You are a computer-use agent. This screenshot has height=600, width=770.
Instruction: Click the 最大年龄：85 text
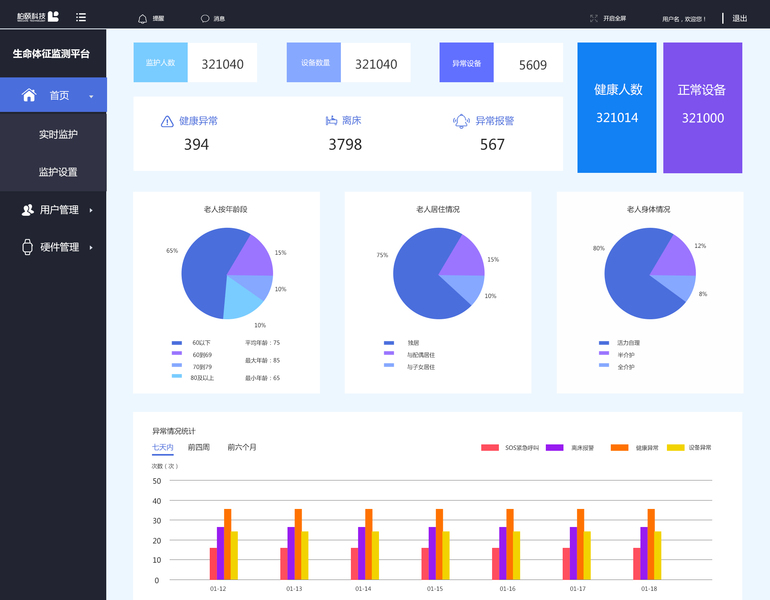point(262,360)
